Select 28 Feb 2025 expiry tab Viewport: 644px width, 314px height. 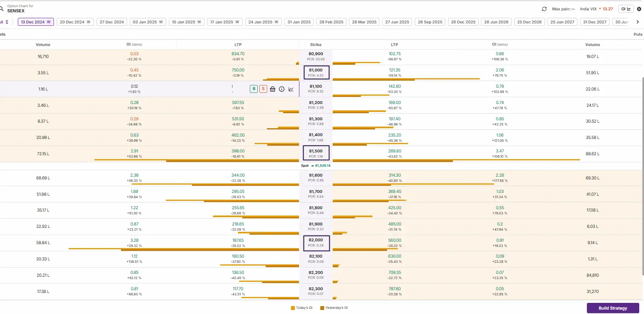[x=332, y=22]
